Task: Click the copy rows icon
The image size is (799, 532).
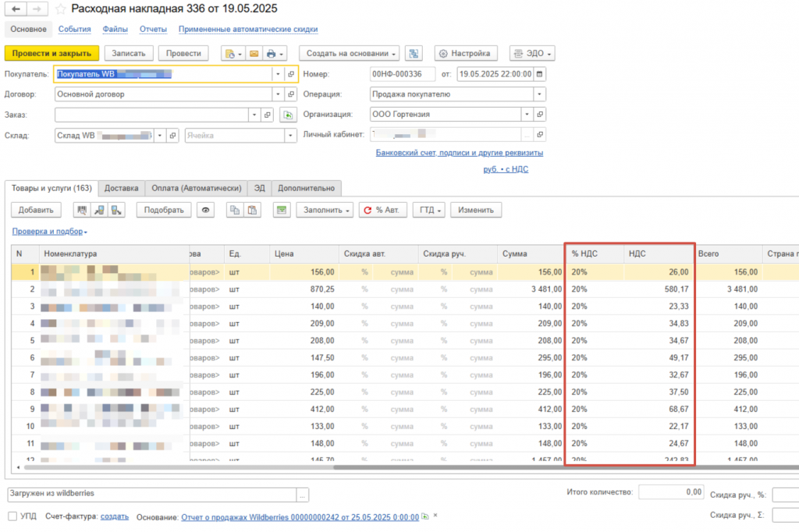Action: click(x=234, y=210)
